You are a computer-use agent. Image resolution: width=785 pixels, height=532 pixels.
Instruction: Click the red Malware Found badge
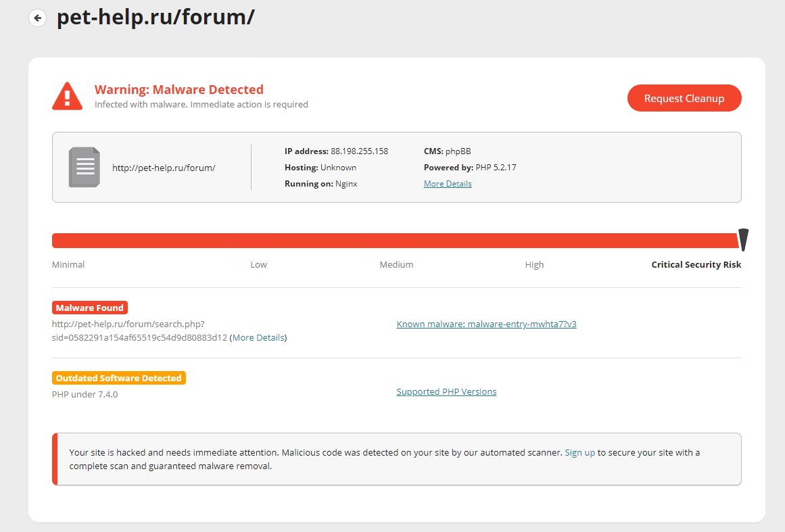(90, 308)
